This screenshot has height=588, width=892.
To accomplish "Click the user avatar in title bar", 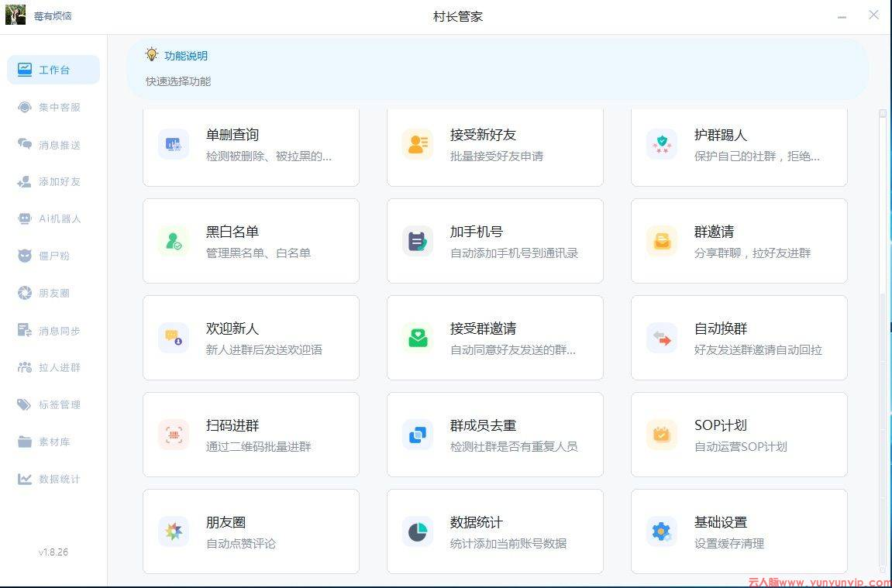I will (15, 15).
